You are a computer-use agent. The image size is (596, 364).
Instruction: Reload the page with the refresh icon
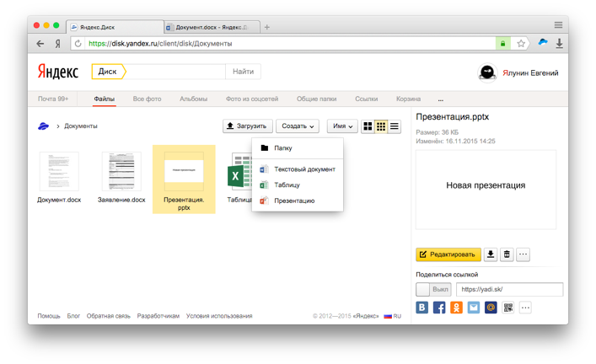(78, 44)
